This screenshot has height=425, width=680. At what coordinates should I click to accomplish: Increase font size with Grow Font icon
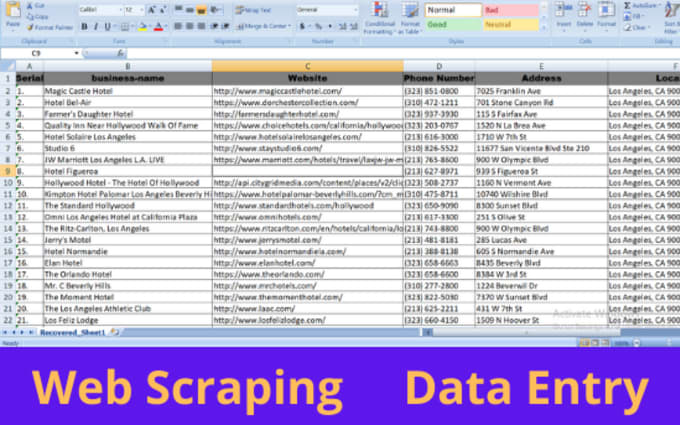152,10
